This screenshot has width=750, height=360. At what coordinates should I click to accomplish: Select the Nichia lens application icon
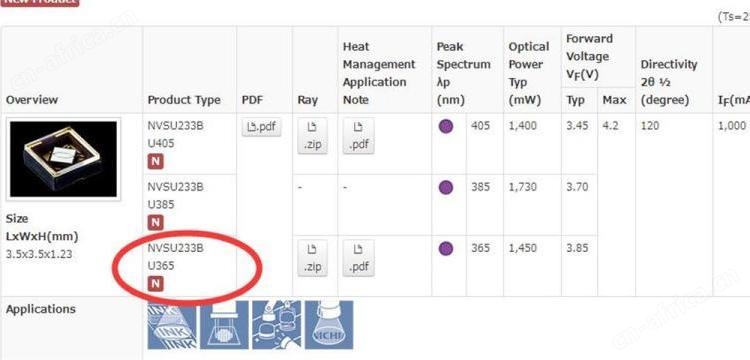[x=329, y=325]
